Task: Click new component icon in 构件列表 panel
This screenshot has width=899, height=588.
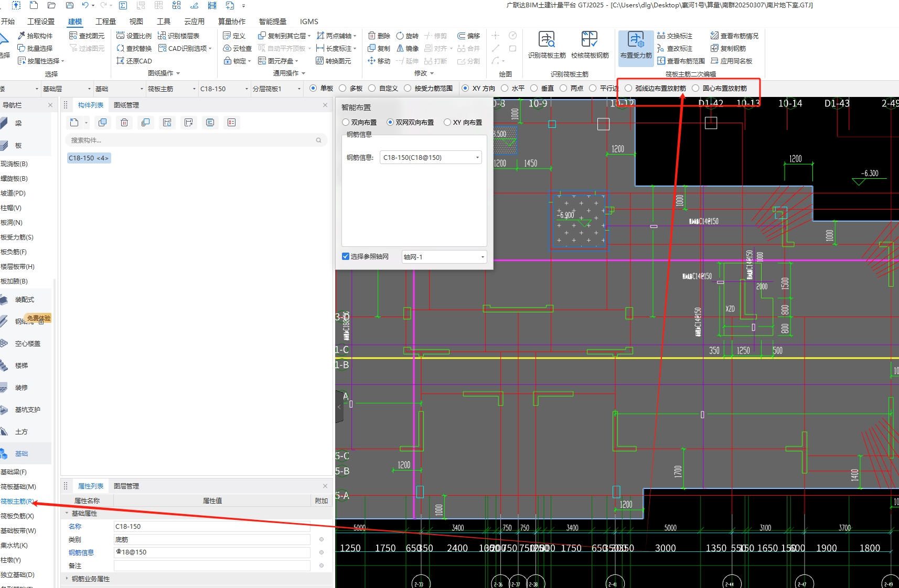Action: coord(74,122)
